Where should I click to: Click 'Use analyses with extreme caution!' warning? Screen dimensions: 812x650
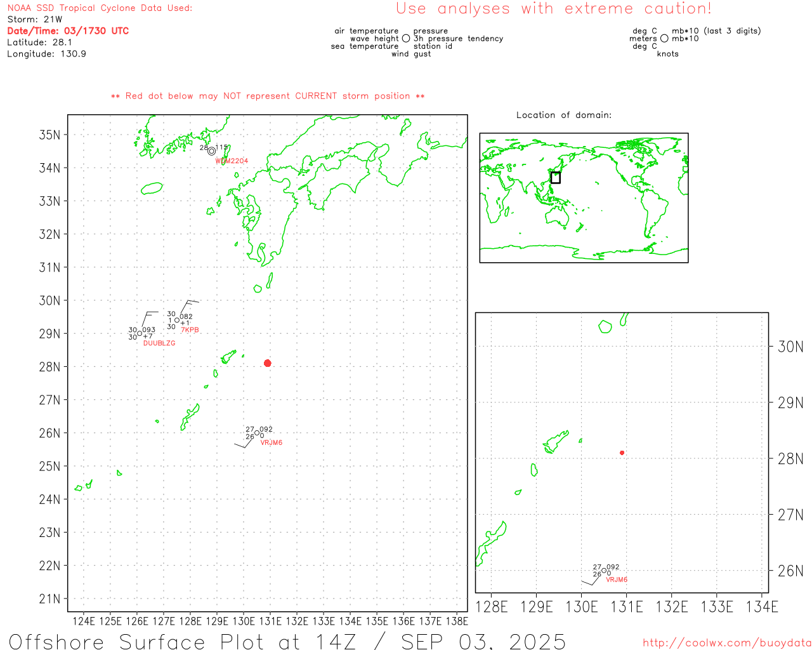click(554, 8)
